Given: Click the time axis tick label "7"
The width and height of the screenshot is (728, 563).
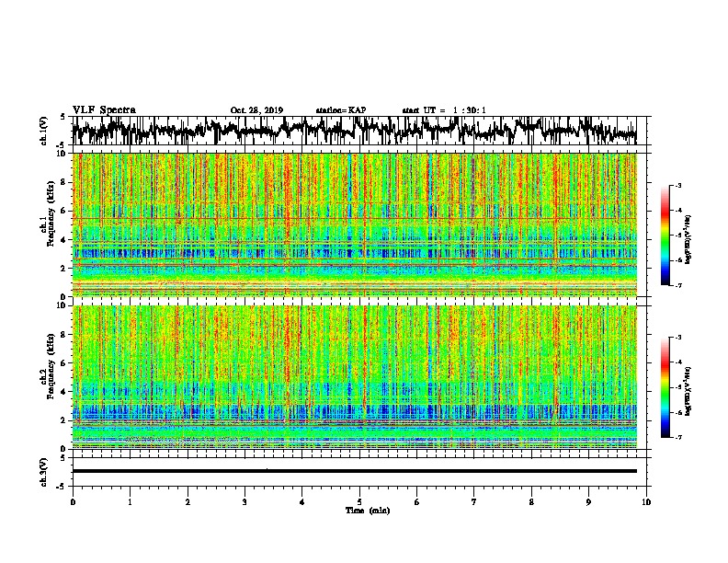Looking at the screenshot, I should pyautogui.click(x=474, y=502).
